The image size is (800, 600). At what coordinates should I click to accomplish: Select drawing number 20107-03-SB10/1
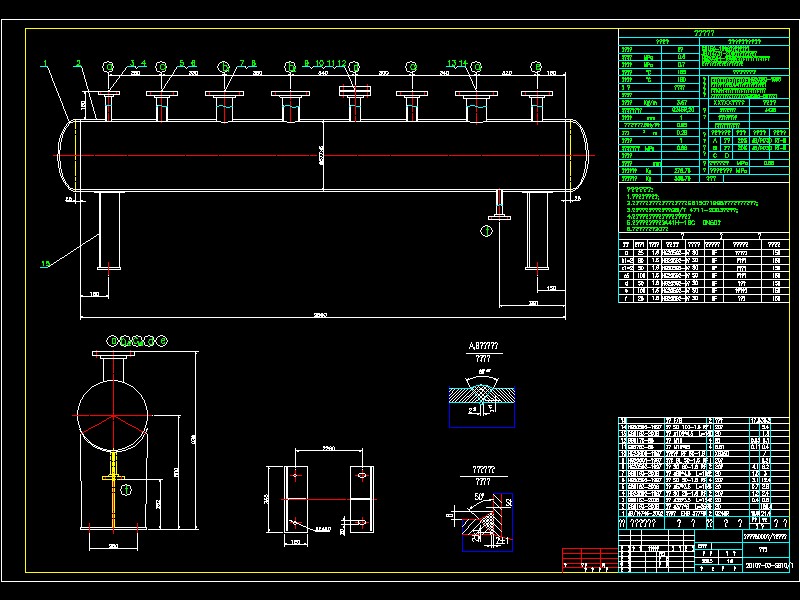tap(768, 566)
